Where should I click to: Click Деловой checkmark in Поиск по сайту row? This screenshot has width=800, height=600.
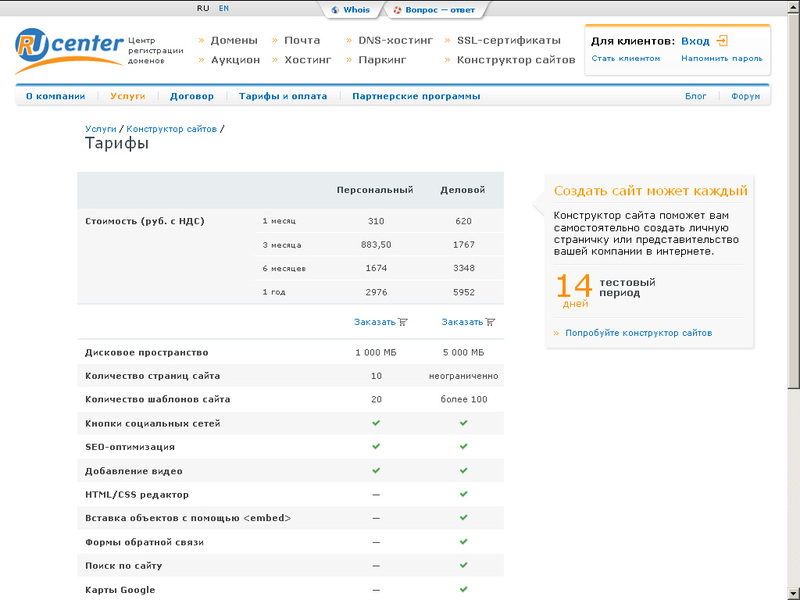(x=463, y=565)
